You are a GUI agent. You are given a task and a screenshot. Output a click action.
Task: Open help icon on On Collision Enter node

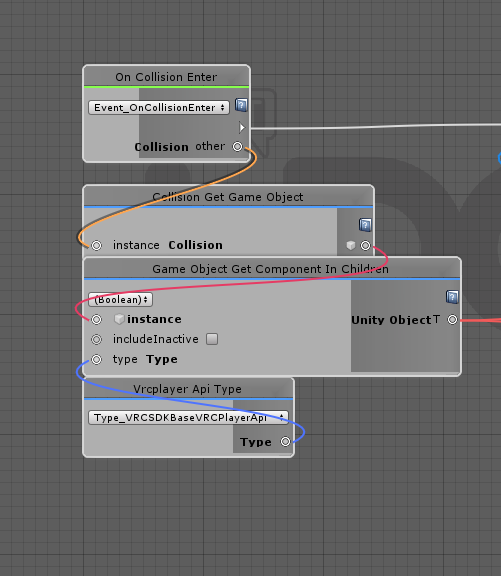click(x=241, y=105)
